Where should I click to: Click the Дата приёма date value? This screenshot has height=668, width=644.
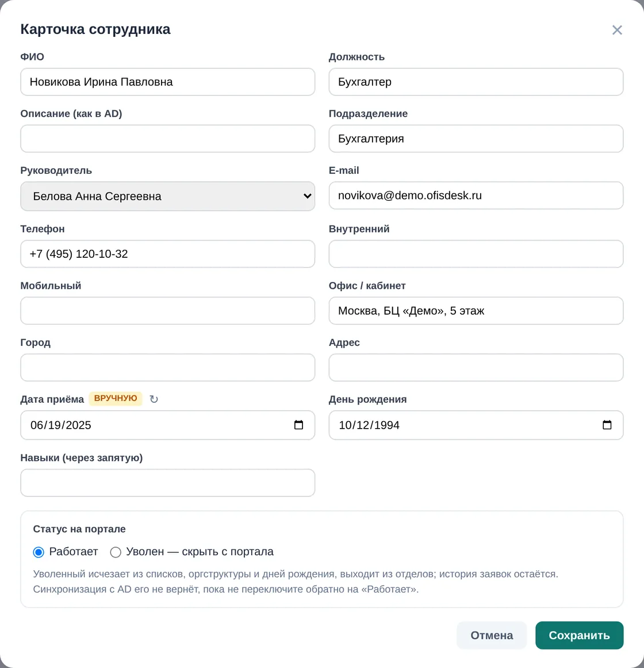point(61,425)
